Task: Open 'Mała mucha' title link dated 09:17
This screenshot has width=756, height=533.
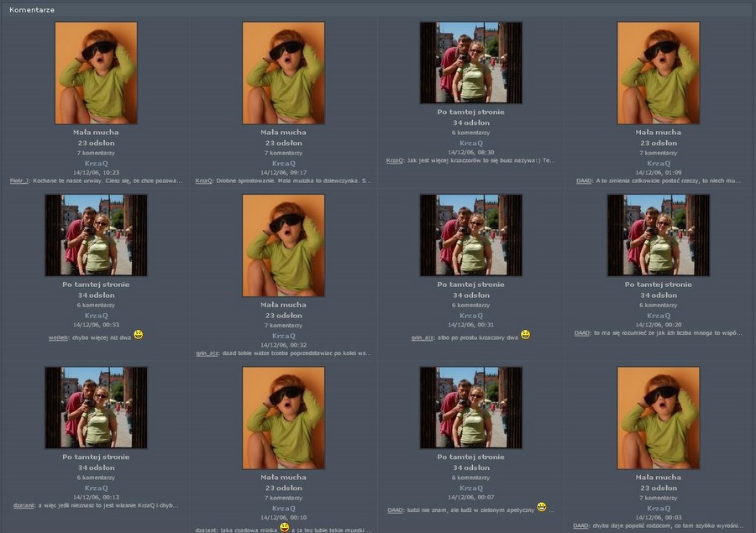Action: click(283, 132)
